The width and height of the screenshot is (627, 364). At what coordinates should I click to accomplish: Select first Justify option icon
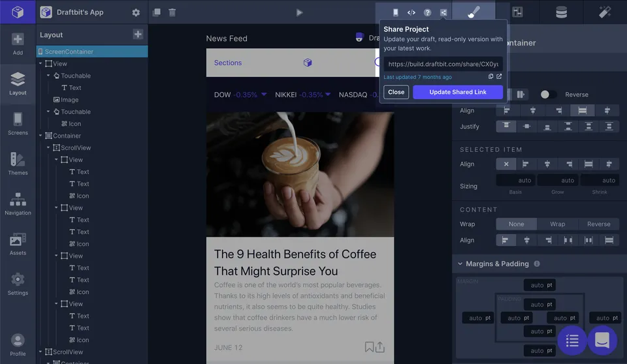click(506, 127)
